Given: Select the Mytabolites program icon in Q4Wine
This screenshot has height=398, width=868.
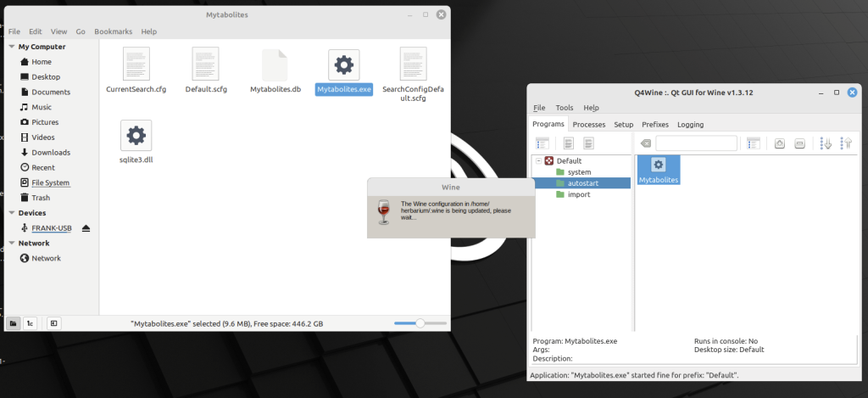Looking at the screenshot, I should coord(659,168).
